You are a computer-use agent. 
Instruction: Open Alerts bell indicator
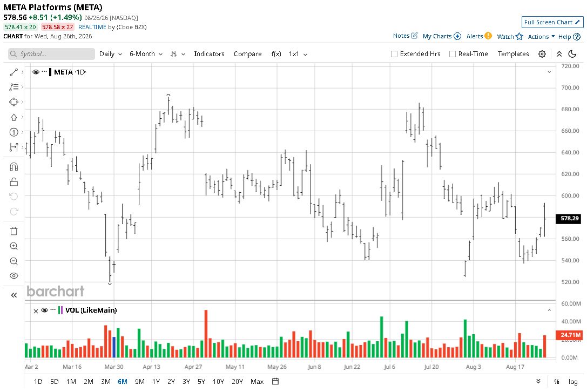point(488,36)
